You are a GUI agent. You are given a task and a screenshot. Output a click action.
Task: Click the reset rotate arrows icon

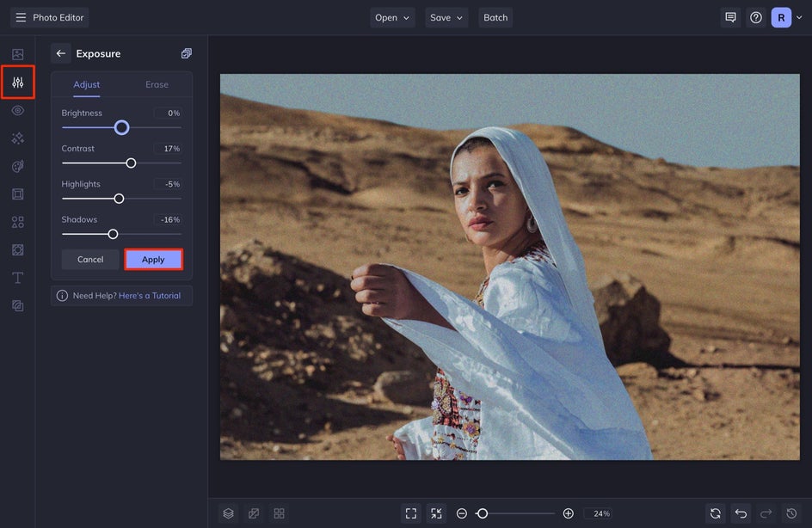[x=715, y=513]
